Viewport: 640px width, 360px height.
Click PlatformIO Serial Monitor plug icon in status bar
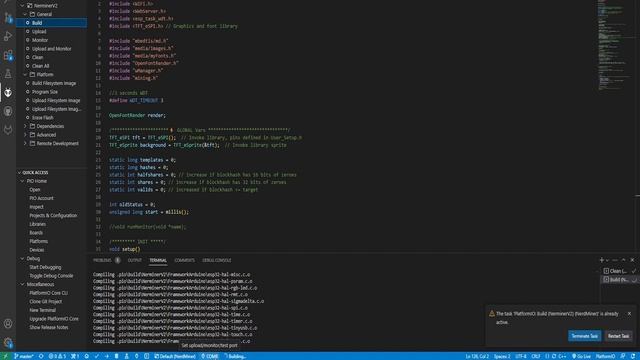(x=136, y=356)
